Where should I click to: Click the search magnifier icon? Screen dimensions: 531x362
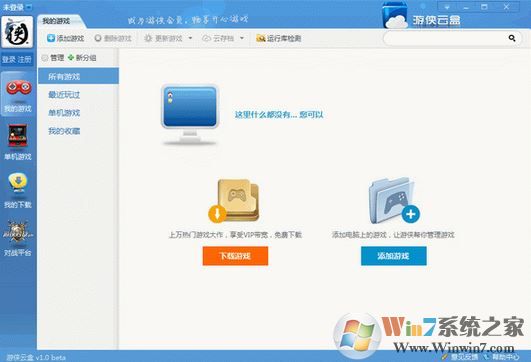512,38
